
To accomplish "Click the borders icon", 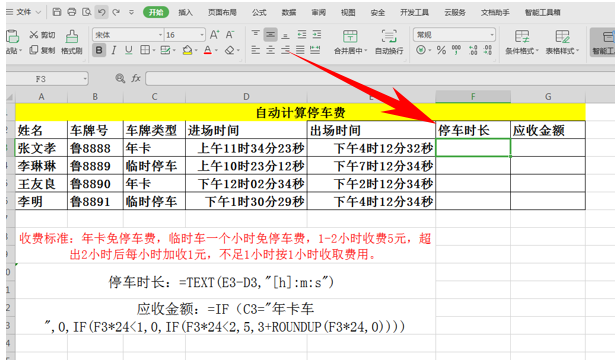I will coord(145,50).
